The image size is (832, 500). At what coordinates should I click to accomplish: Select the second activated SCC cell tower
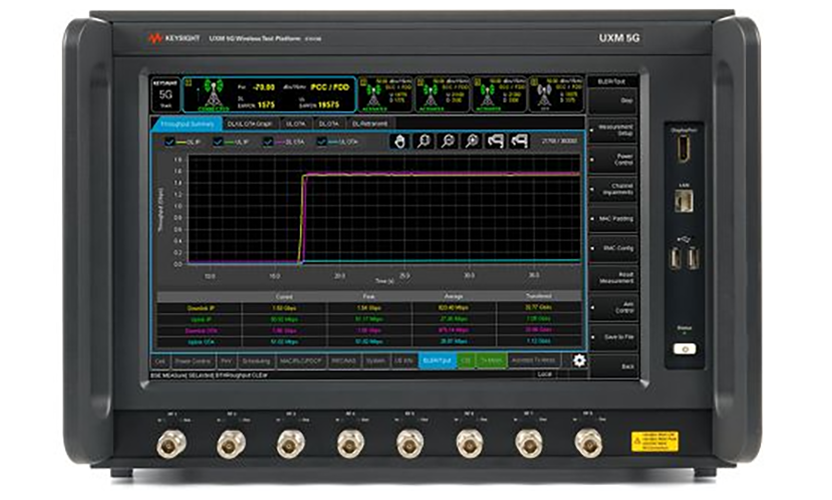430,94
